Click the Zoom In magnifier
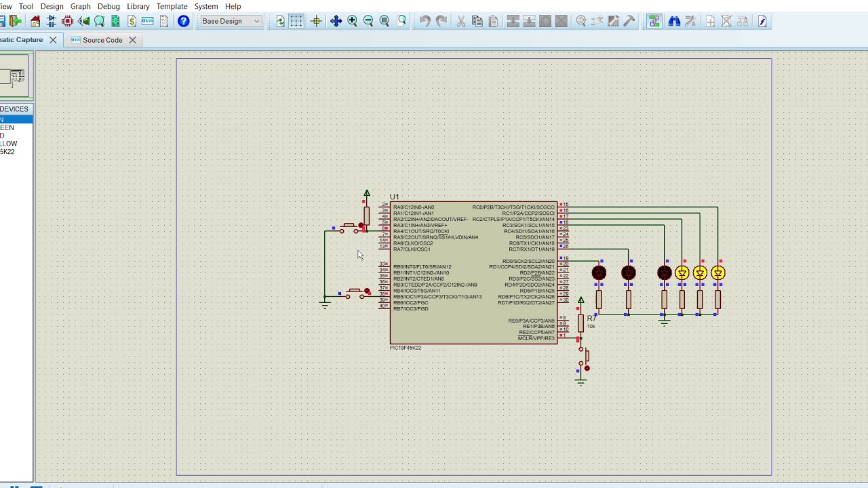The image size is (868, 488). tap(352, 21)
